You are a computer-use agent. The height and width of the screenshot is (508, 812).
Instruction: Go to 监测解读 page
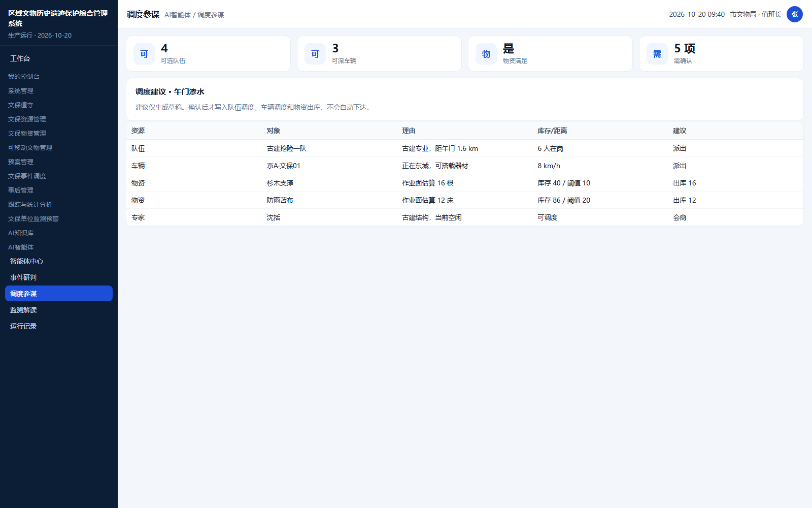click(x=59, y=310)
